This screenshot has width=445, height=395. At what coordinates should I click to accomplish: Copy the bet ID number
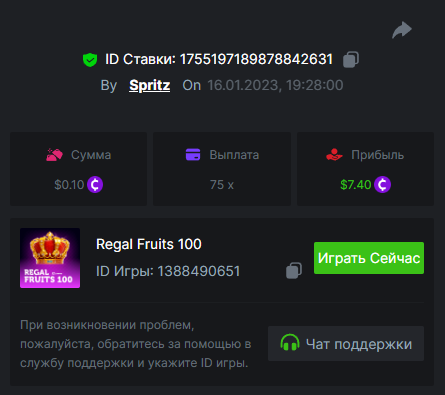[351, 60]
